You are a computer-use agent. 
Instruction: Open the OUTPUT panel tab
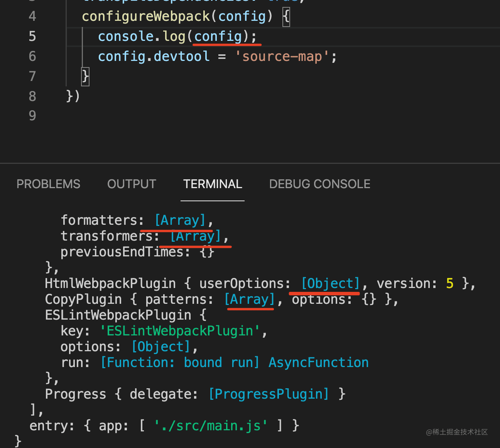[132, 184]
